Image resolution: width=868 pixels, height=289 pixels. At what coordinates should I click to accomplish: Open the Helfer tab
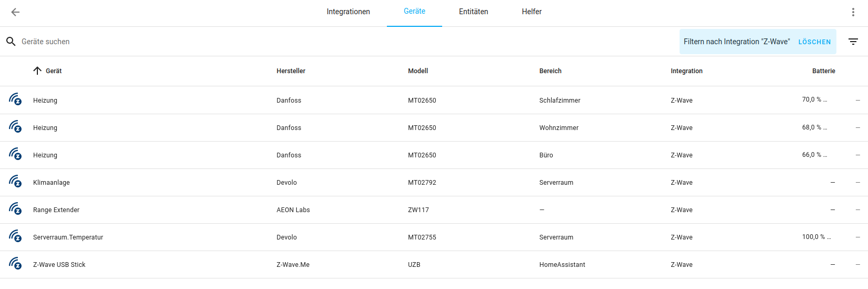pos(531,12)
